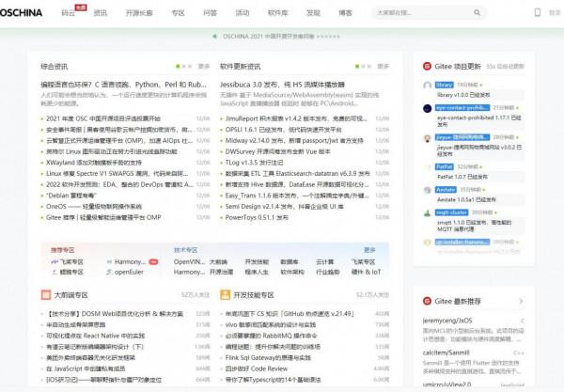
Task: Click the 大前端专区 section icon
Action: tap(46, 295)
